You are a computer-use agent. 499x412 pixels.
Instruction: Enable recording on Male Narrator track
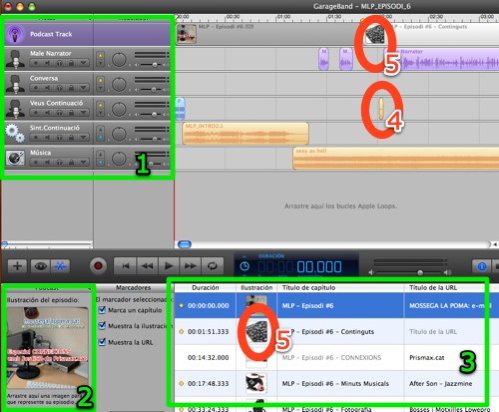pyautogui.click(x=35, y=63)
